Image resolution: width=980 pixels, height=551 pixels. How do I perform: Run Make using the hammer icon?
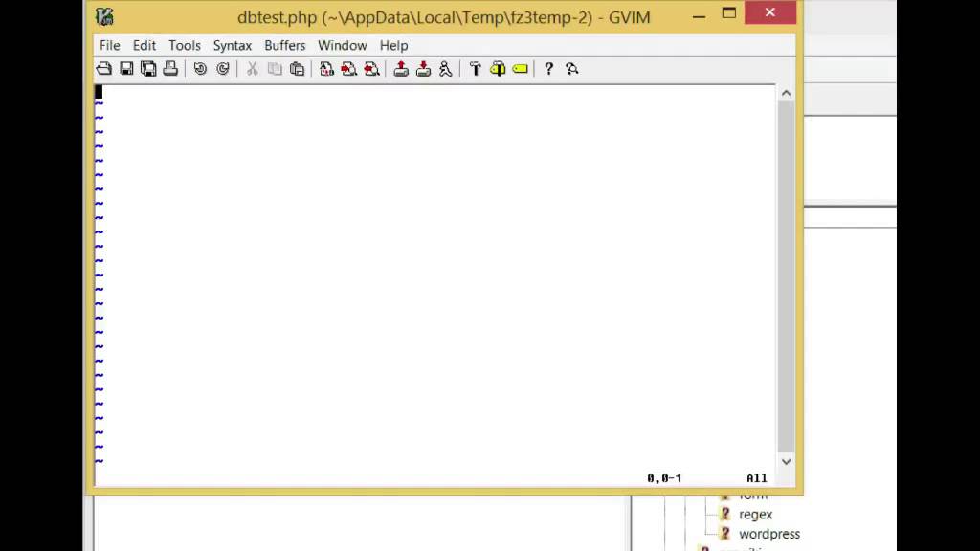(475, 69)
